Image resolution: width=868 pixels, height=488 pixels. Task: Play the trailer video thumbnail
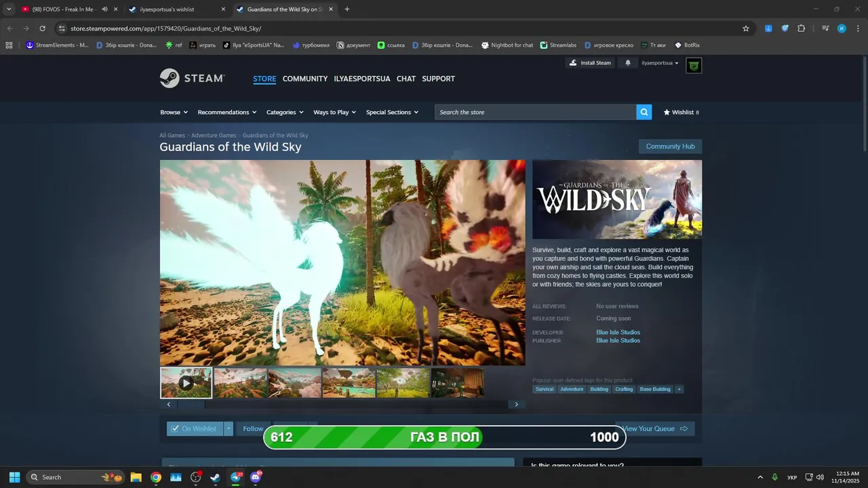tap(186, 383)
